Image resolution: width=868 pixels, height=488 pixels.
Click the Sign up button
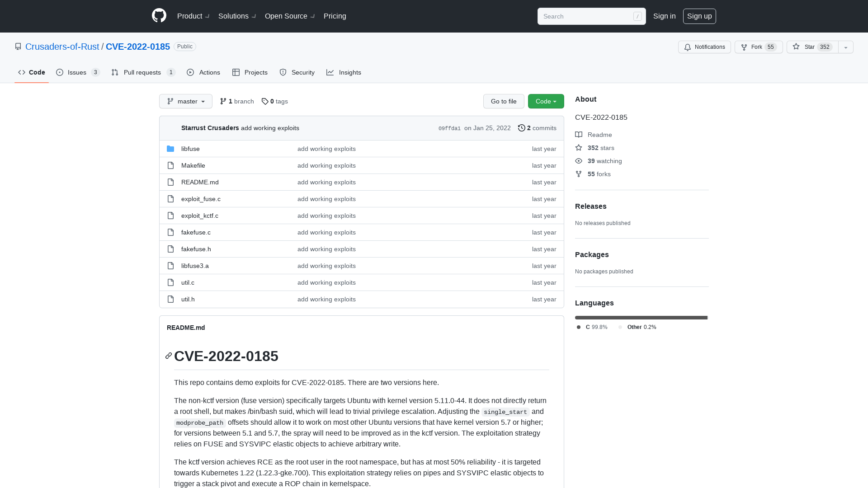[699, 16]
